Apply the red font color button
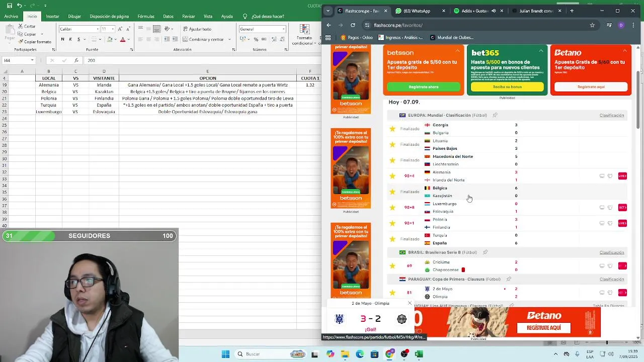Image resolution: width=644 pixels, height=362 pixels. point(122,39)
